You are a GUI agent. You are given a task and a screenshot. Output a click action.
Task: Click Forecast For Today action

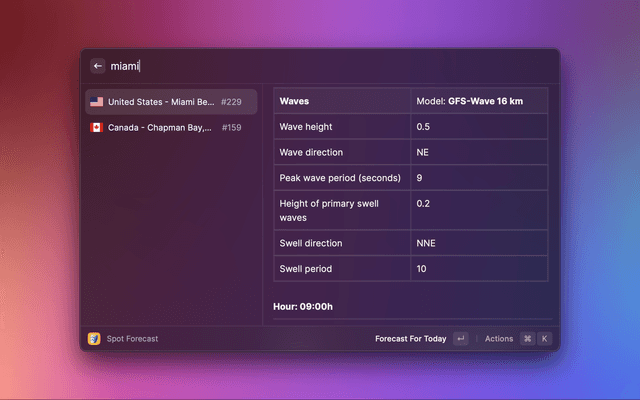(x=410, y=339)
